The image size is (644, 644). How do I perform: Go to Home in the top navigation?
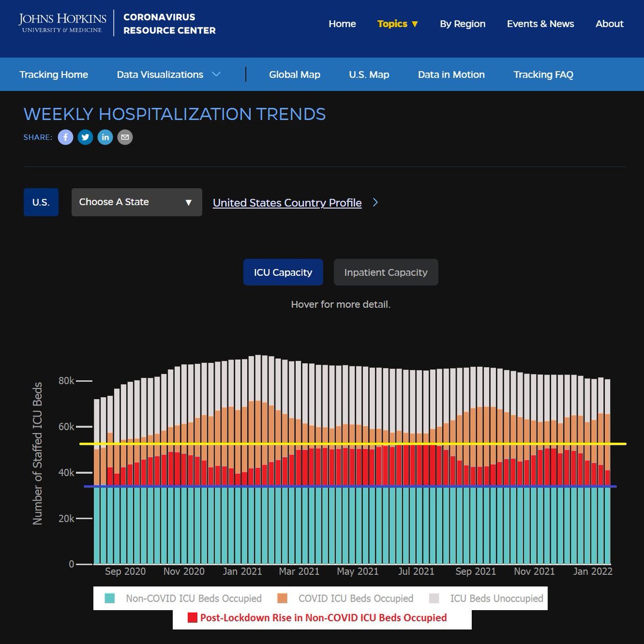point(342,24)
